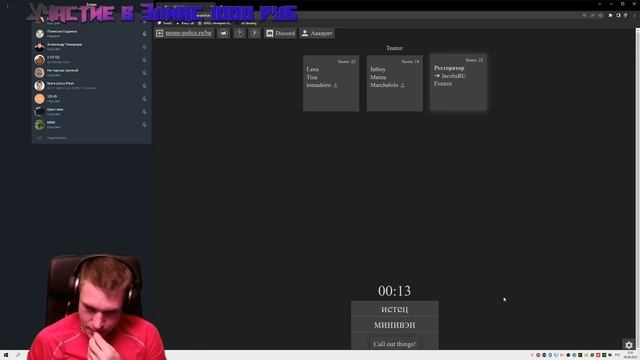Select the word 'истец'
Viewport: 640px width, 360px height.
click(x=394, y=309)
